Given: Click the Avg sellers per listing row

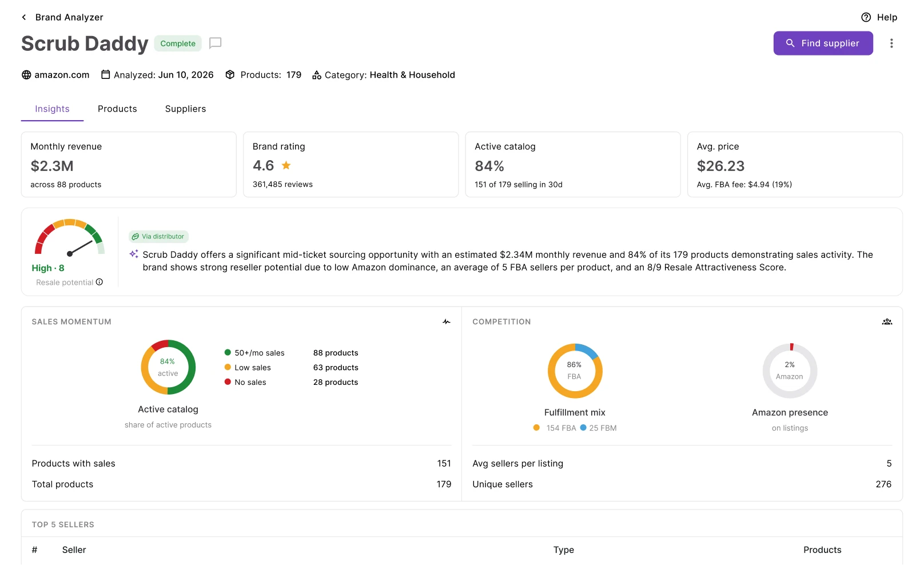Looking at the screenshot, I should 682,463.
